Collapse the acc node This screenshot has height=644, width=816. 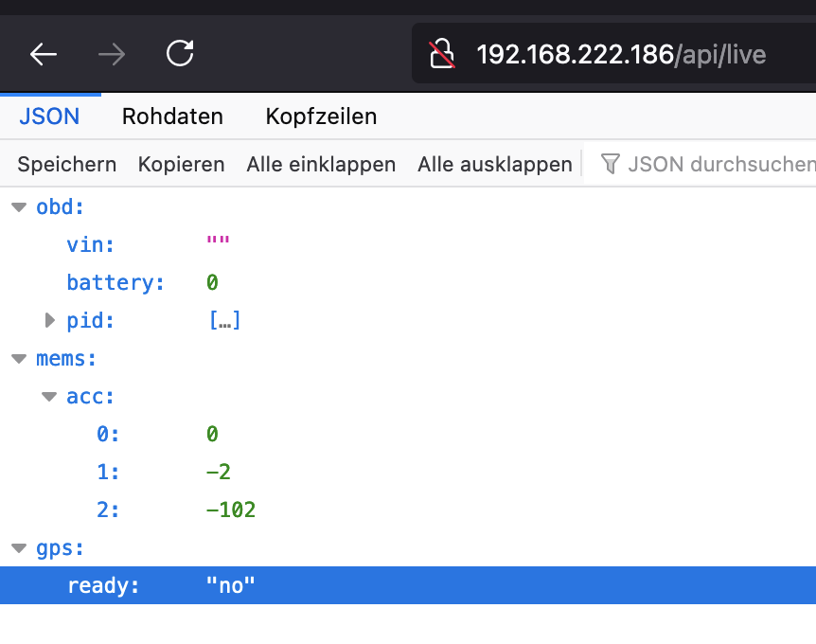[x=50, y=397]
